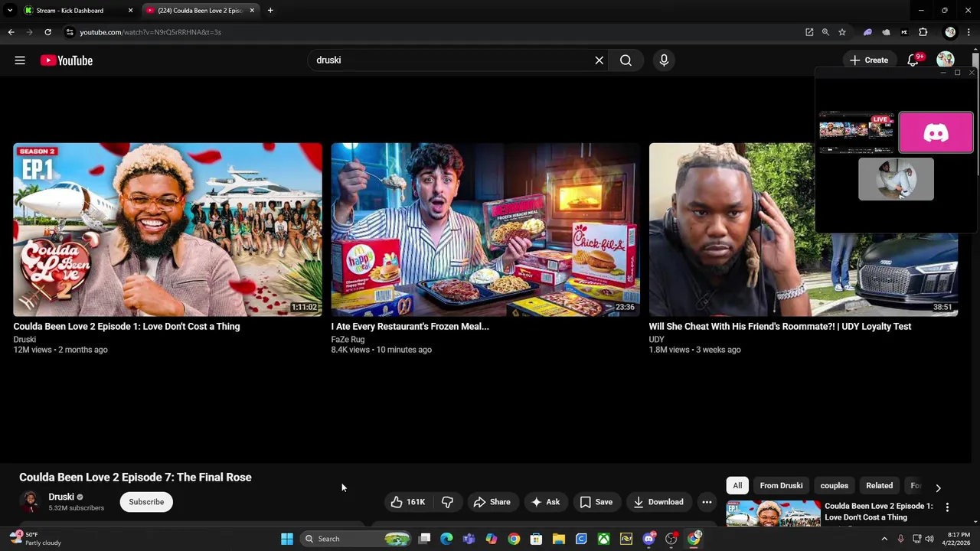980x551 pixels.
Task: Select the From Druski filter chip
Action: pos(781,485)
